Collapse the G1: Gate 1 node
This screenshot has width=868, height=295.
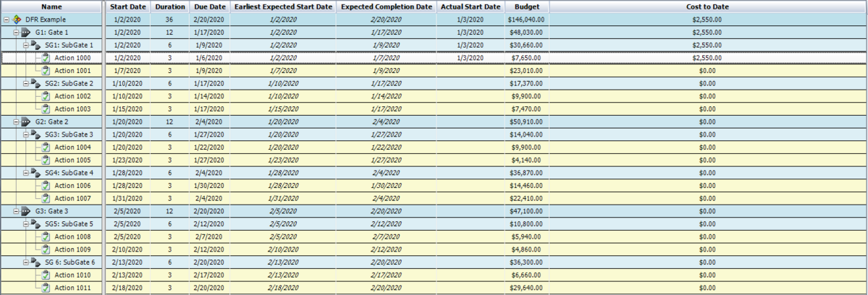(x=16, y=32)
